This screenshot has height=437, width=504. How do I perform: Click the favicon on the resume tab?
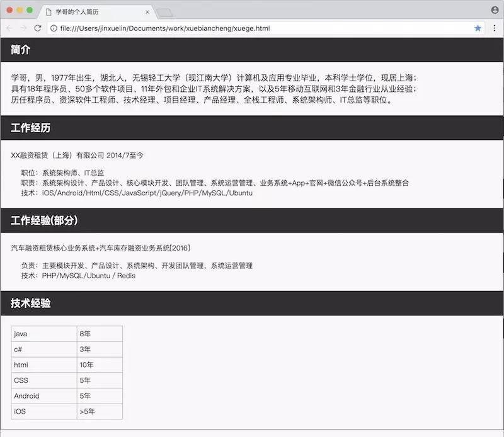point(49,11)
